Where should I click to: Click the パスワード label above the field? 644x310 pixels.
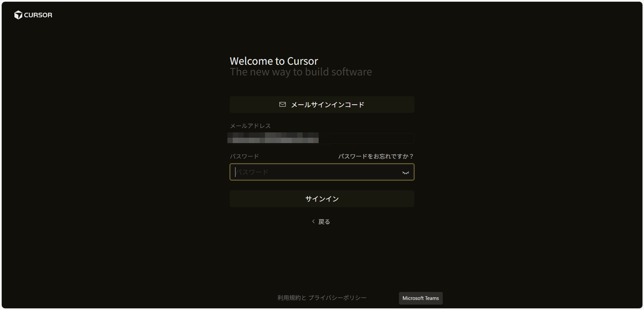[x=244, y=156]
